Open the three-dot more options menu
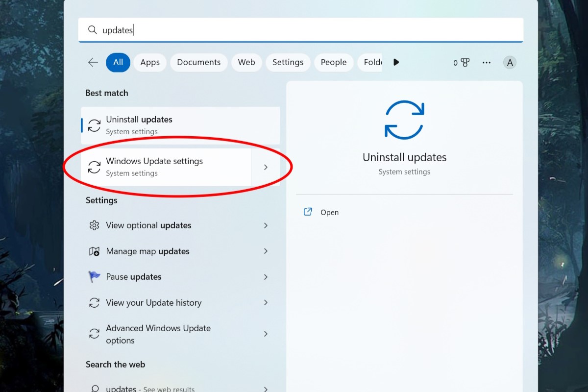The width and height of the screenshot is (588, 392). pyautogui.click(x=487, y=63)
